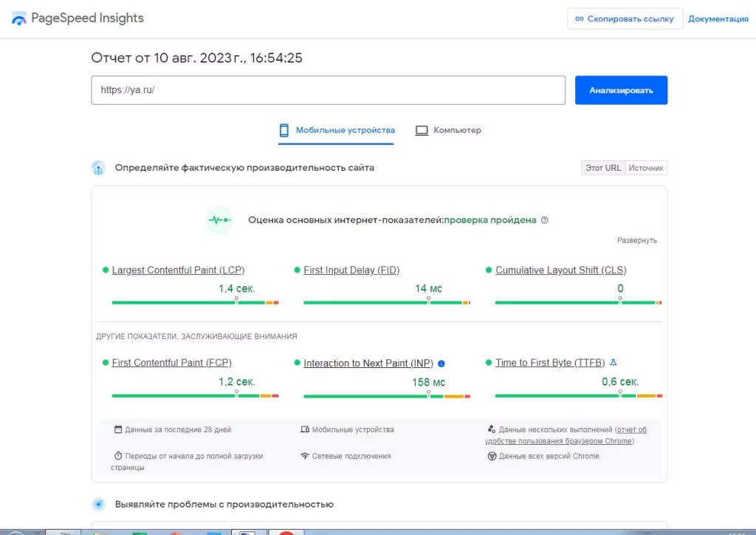
Task: Click the calendar icon for 28 days data
Action: (x=118, y=429)
